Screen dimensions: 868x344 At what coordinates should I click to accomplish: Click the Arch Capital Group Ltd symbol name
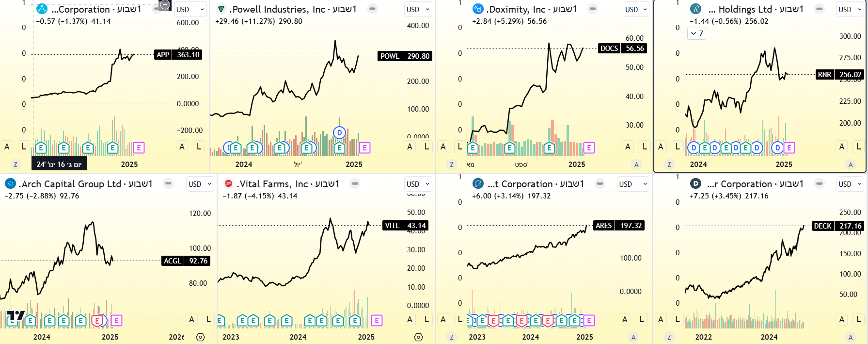click(x=67, y=184)
